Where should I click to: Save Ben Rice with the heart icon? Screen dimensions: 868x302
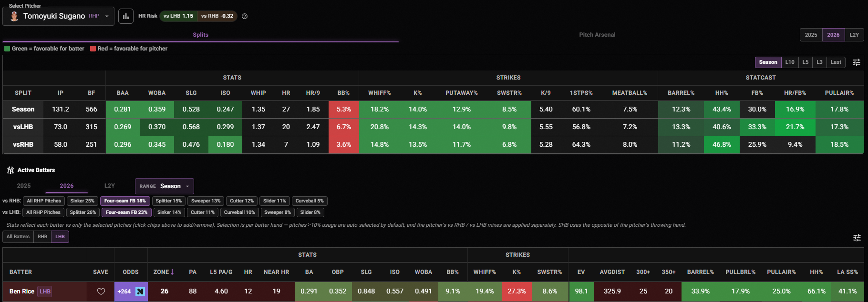pos(101,292)
